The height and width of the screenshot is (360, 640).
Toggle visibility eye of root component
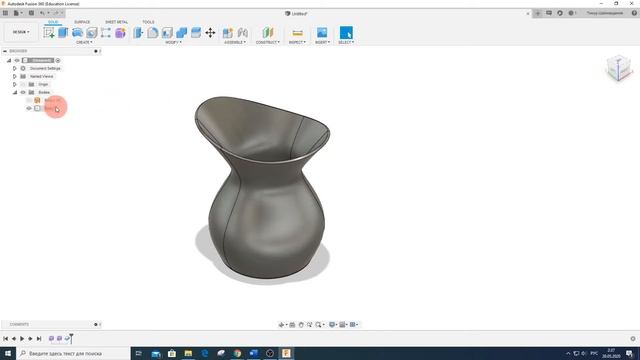pos(17,60)
